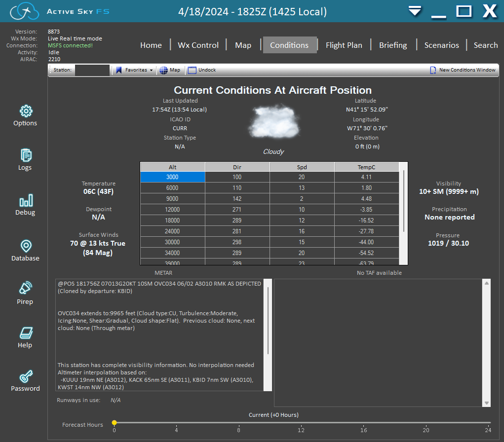Open the title bar dropdown arrow
Screen dimensions: 504x442
[x=415, y=11]
